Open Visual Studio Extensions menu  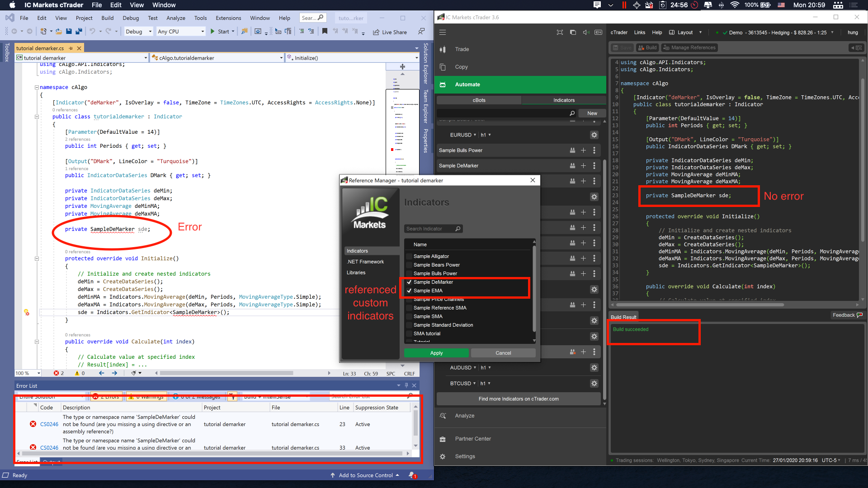tap(228, 18)
